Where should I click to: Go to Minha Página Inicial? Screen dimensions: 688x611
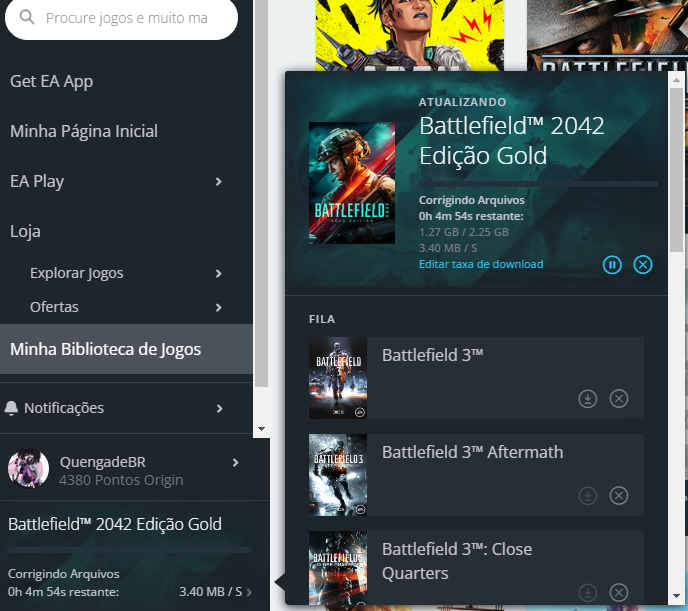[84, 131]
